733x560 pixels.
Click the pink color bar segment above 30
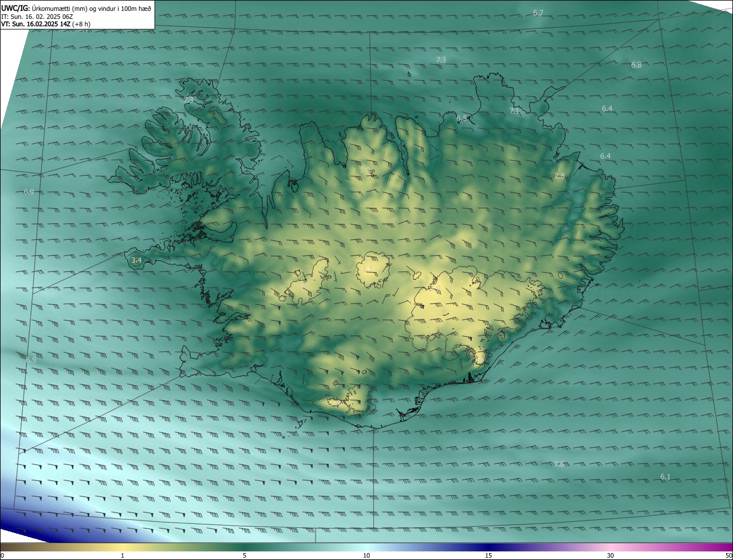(x=610, y=547)
